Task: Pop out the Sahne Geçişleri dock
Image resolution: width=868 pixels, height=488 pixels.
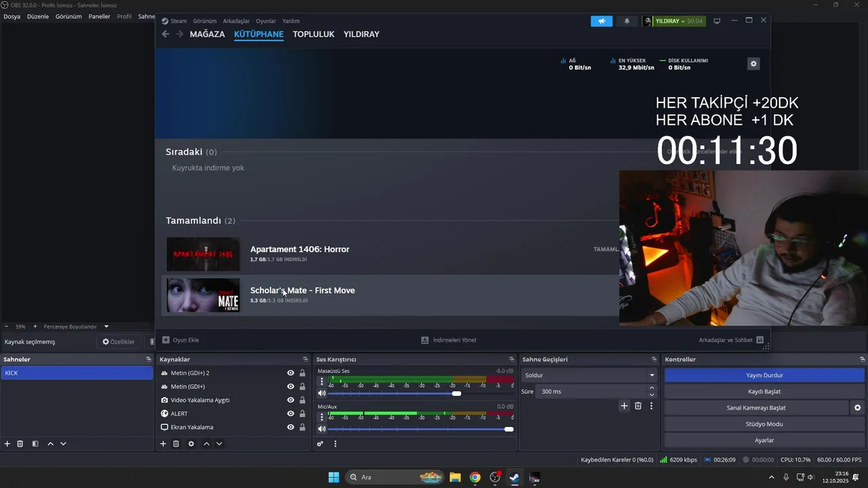Action: click(x=654, y=359)
